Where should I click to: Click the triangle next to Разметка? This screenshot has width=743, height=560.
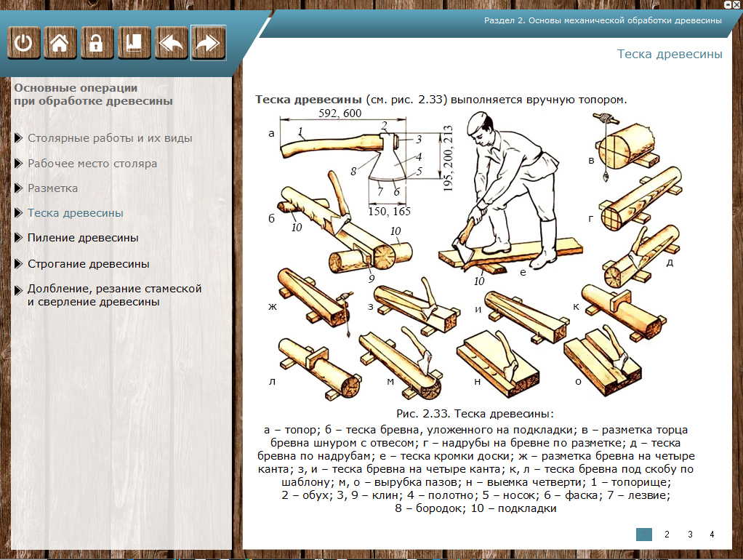(x=18, y=188)
